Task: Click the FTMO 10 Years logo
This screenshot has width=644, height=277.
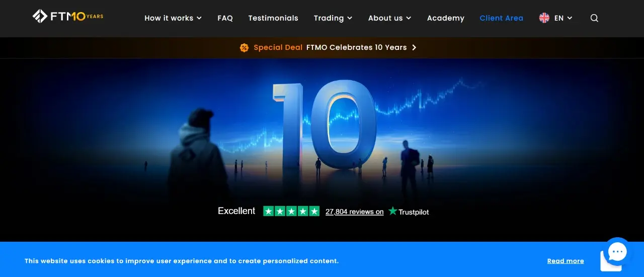Action: 68,17
